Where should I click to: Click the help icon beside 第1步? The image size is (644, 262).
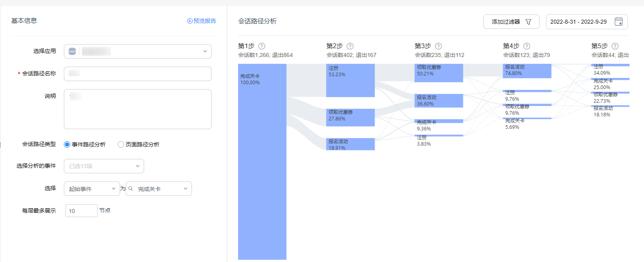pyautogui.click(x=262, y=46)
